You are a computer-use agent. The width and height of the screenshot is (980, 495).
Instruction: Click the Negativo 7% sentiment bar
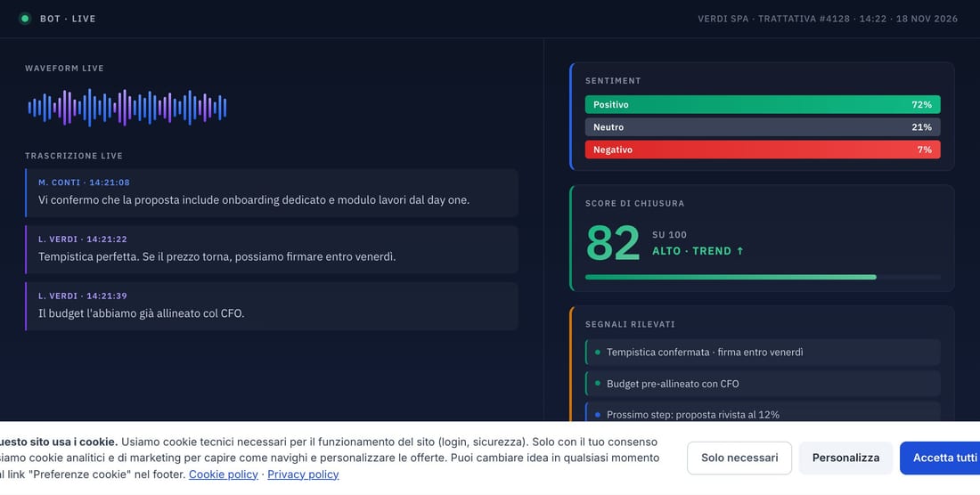pos(763,150)
